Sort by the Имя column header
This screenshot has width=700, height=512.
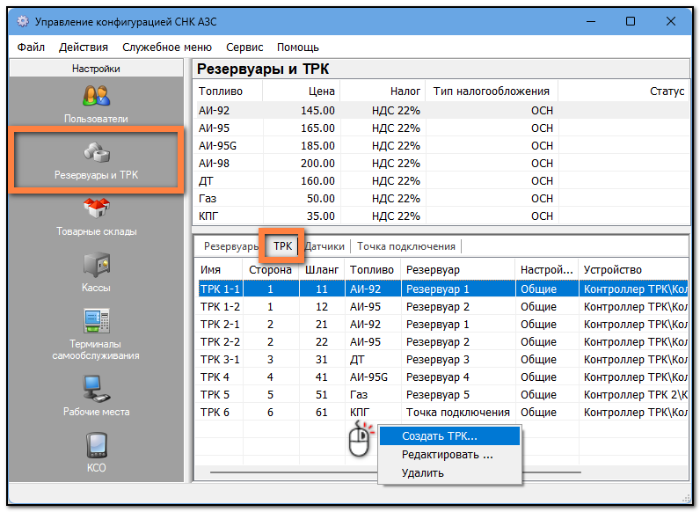(220, 270)
